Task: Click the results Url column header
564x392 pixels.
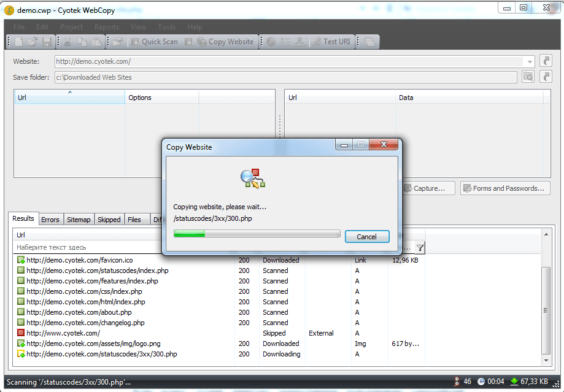Action: click(x=88, y=235)
